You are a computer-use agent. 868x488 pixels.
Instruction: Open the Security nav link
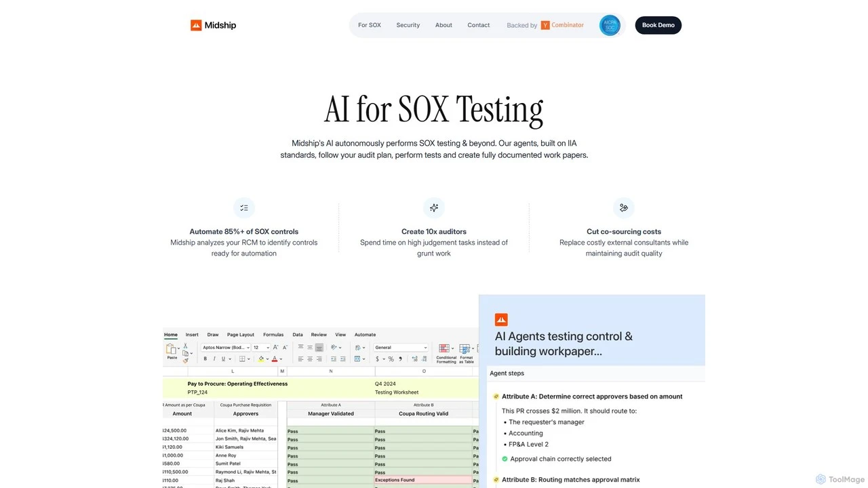click(408, 25)
